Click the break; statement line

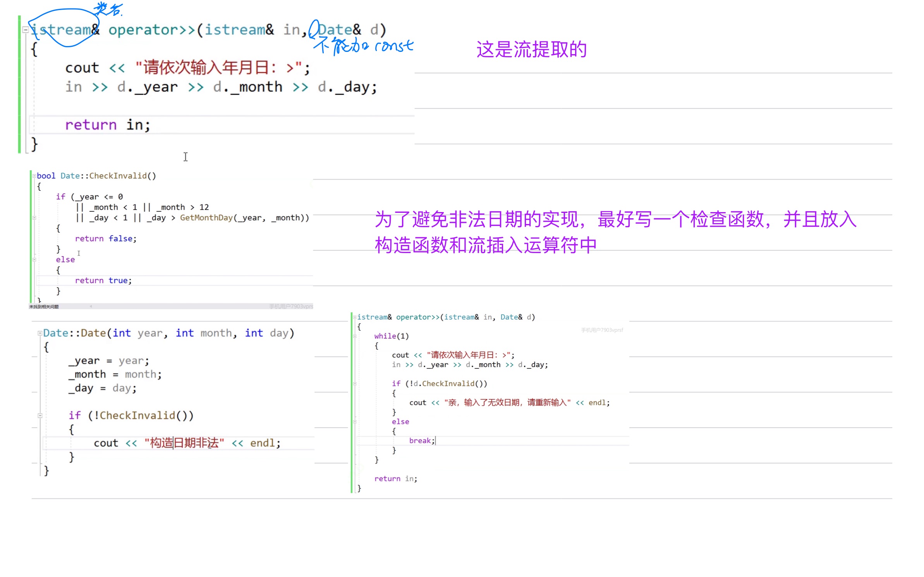pyautogui.click(x=421, y=441)
